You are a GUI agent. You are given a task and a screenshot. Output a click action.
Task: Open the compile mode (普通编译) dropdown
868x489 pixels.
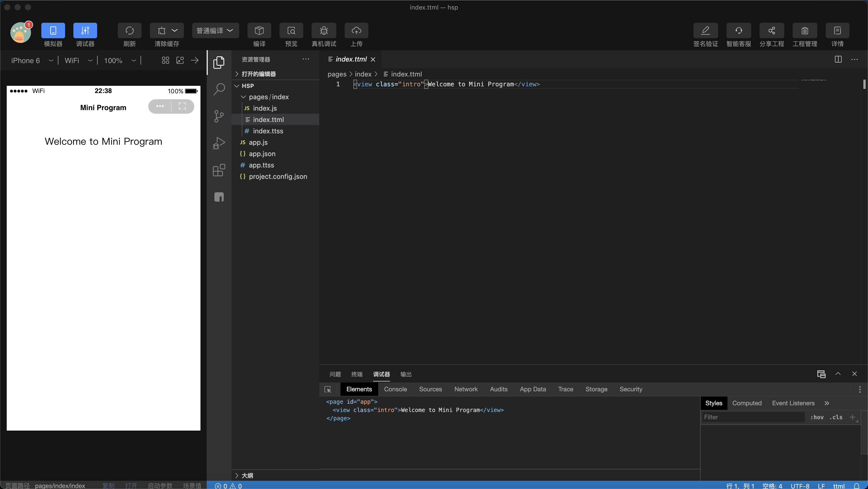click(x=215, y=31)
